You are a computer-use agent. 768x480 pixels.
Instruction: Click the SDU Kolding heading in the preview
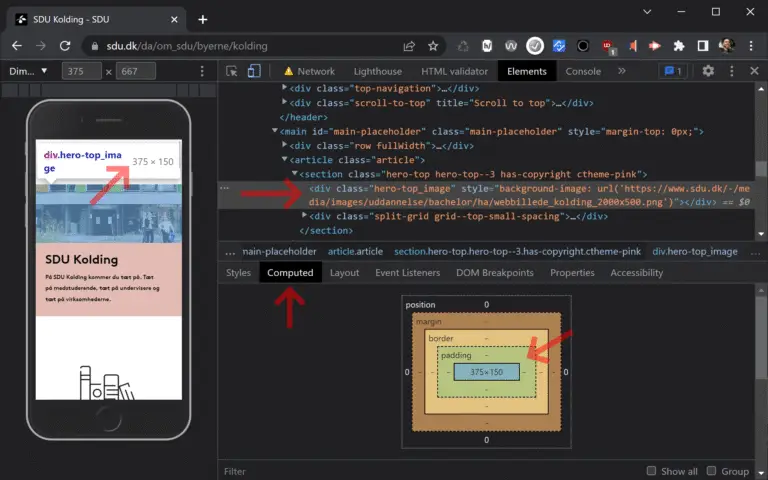82,260
